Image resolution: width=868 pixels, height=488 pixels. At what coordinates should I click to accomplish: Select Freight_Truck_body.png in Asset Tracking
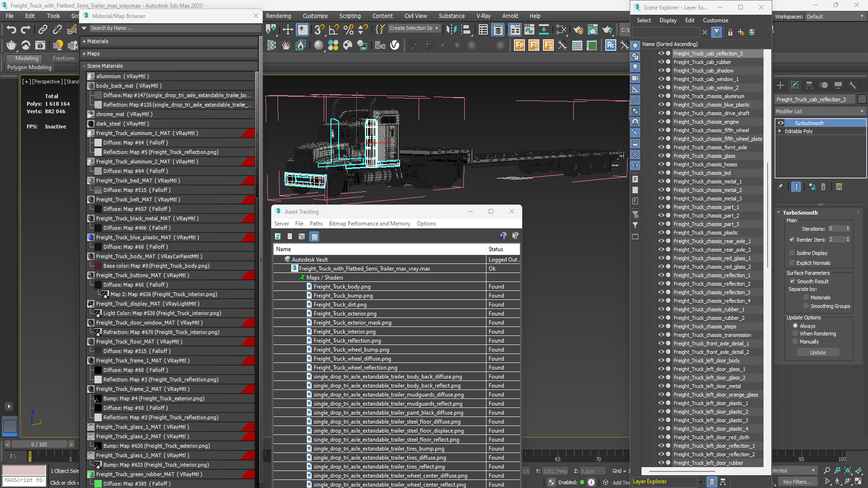tap(342, 286)
